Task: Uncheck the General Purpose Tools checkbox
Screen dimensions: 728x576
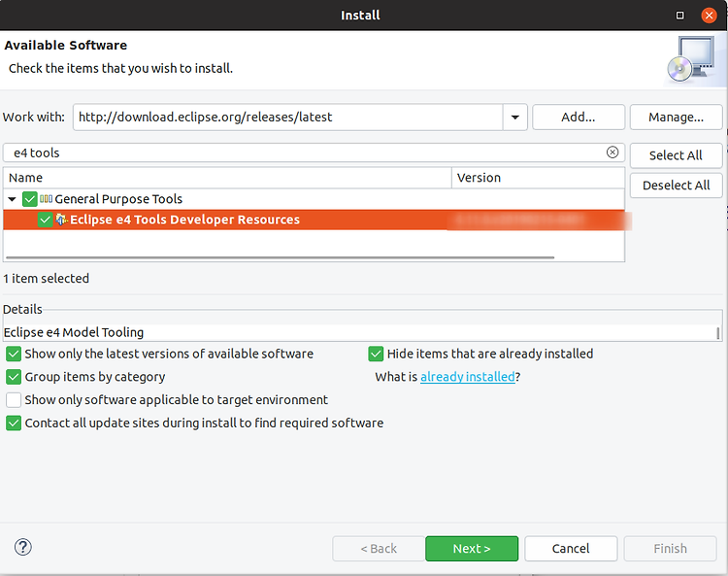Action: click(x=30, y=199)
